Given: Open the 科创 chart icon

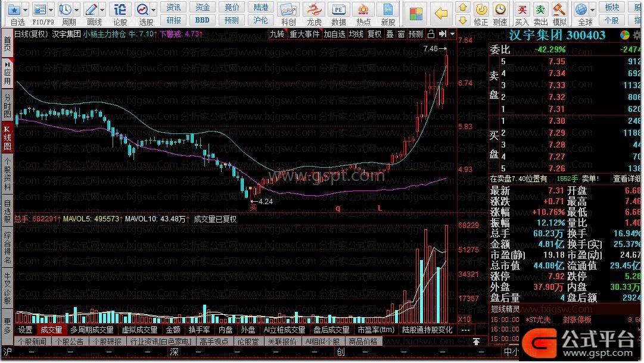Looking at the screenshot, I should click(288, 10).
